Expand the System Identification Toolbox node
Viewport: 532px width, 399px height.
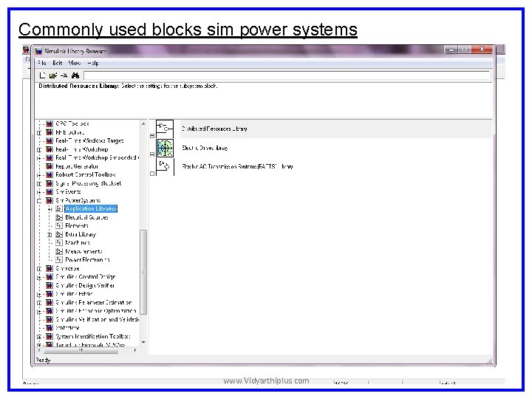tap(39, 337)
